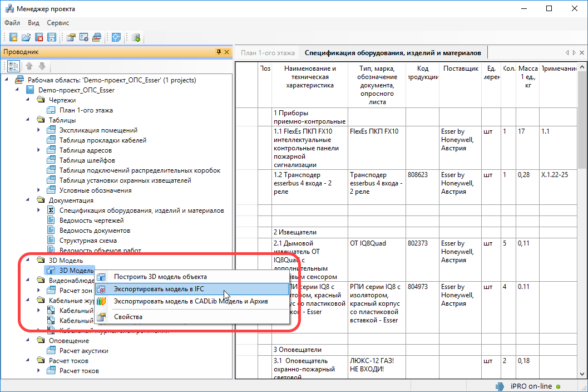588x392 pixels.
Task: Click the sigma icon beside Спецификация оборудования
Action: [51, 210]
